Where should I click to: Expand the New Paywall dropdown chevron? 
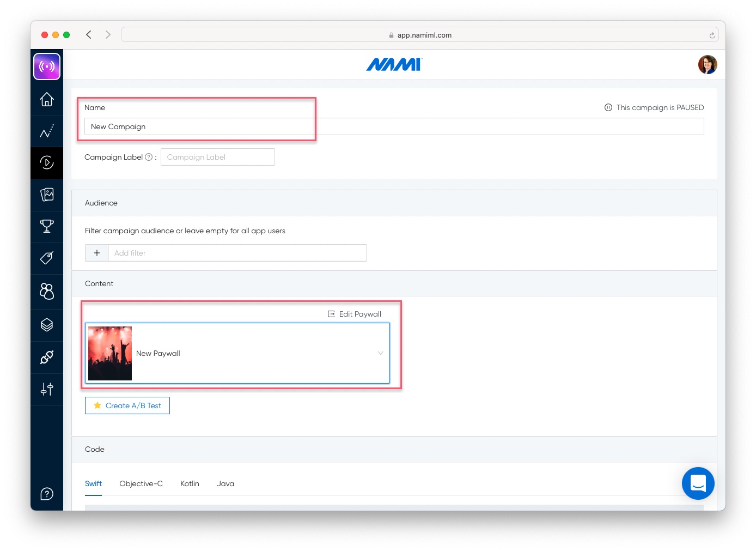pyautogui.click(x=381, y=353)
